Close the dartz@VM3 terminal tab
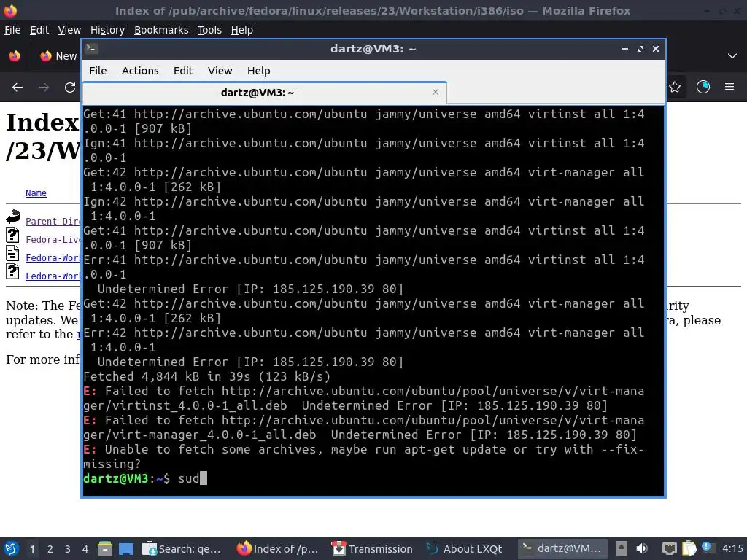Viewport: 747px width, 560px height. point(435,92)
